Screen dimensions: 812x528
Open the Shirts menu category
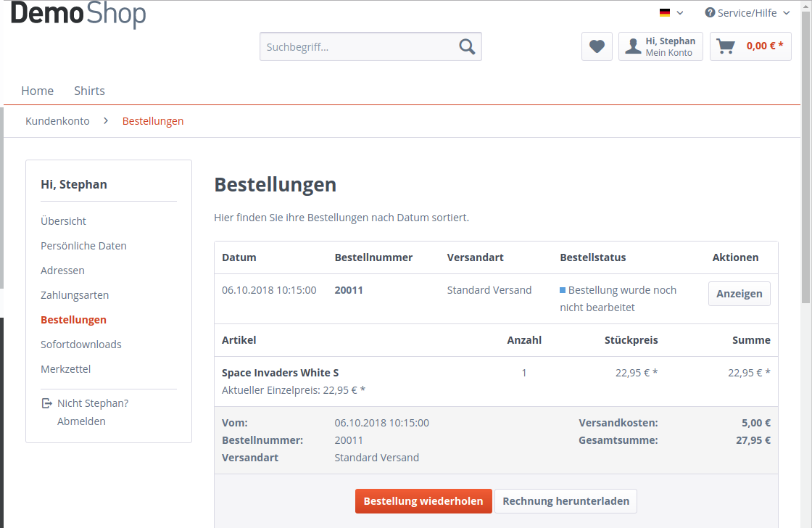[89, 91]
